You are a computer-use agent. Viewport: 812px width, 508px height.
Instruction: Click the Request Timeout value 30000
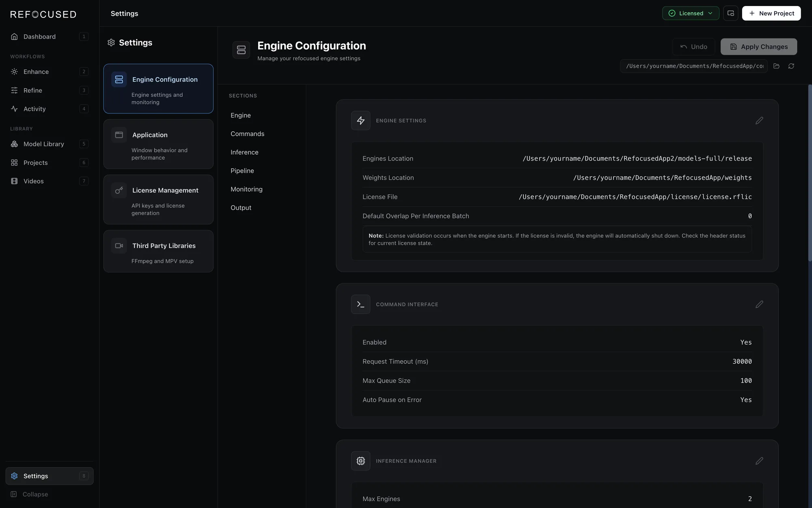tap(742, 361)
